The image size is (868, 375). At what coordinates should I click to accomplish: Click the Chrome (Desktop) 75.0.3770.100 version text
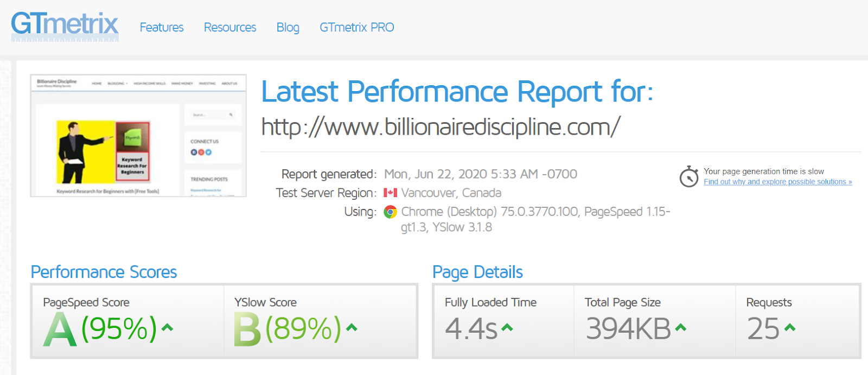point(490,212)
